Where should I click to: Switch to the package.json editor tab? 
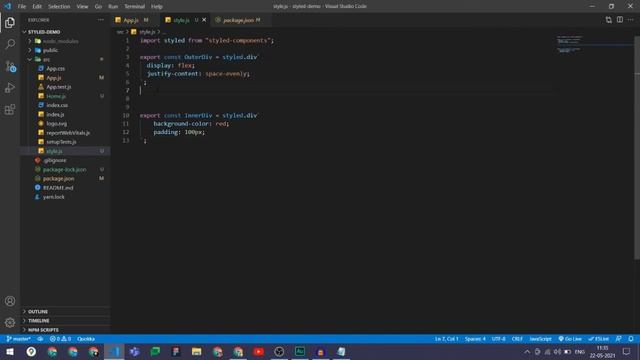pyautogui.click(x=241, y=20)
